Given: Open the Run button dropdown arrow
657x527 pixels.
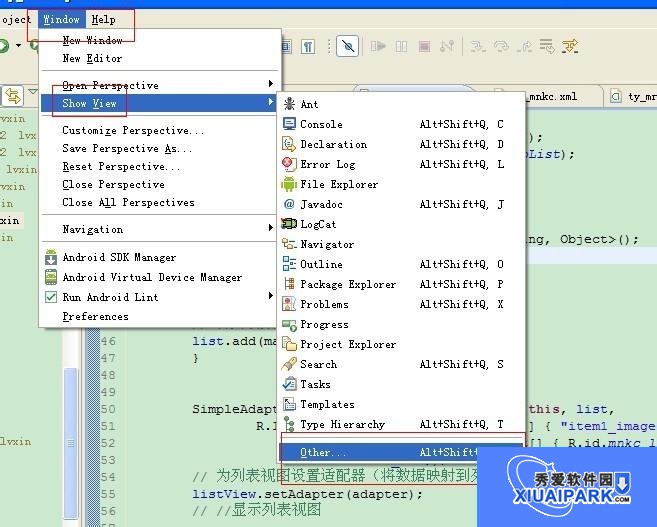Looking at the screenshot, I should [x=18, y=45].
